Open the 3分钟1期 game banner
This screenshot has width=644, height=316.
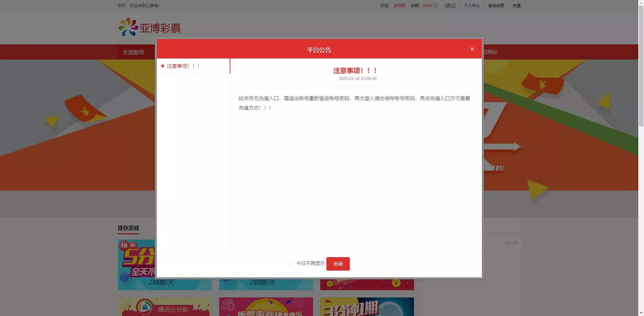pyautogui.click(x=367, y=307)
